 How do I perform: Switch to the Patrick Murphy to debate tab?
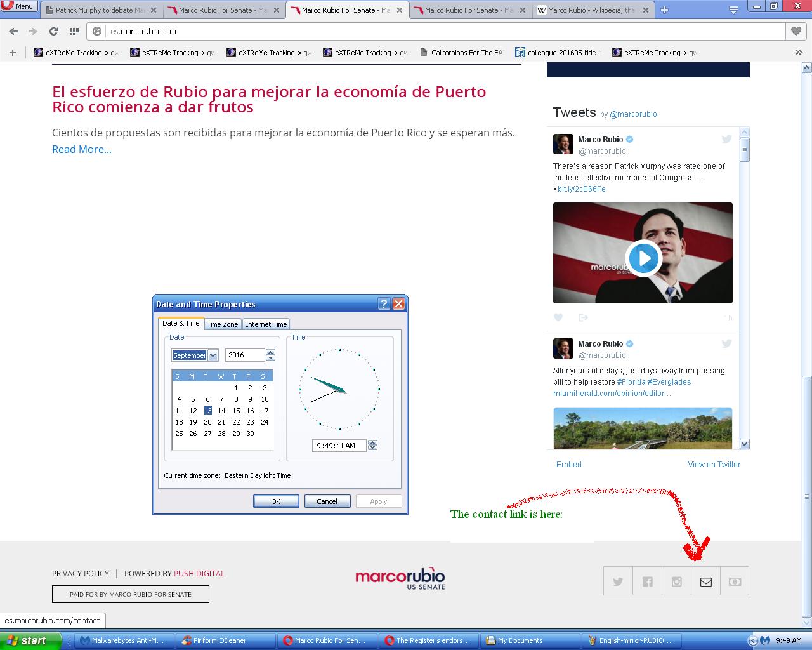pyautogui.click(x=100, y=10)
